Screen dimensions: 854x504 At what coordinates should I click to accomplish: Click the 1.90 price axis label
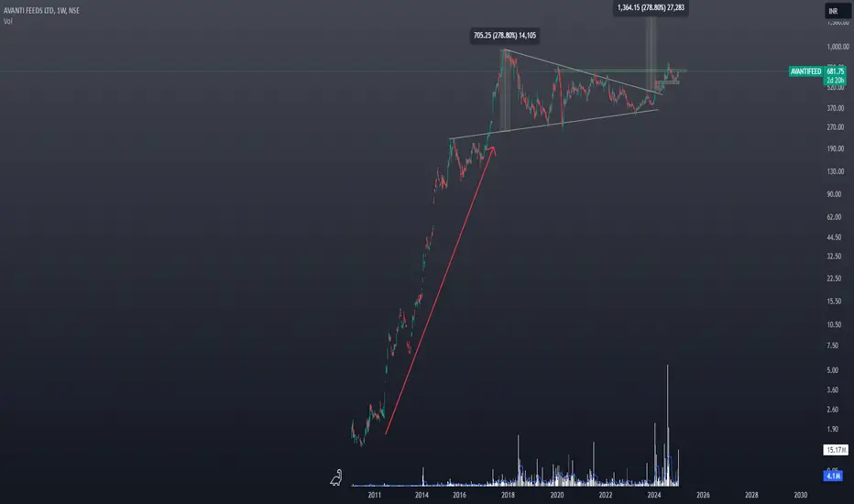[833, 430]
